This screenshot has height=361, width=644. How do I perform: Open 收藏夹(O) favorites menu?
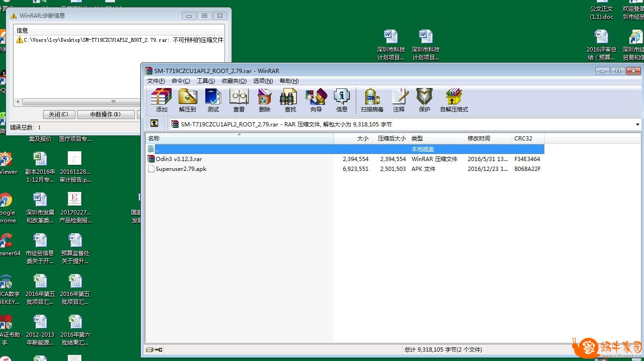point(234,81)
